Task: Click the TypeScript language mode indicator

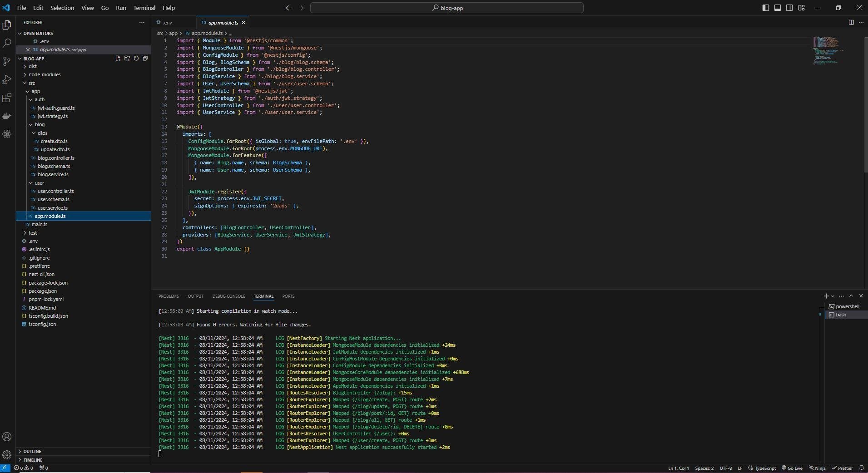Action: click(x=765, y=468)
